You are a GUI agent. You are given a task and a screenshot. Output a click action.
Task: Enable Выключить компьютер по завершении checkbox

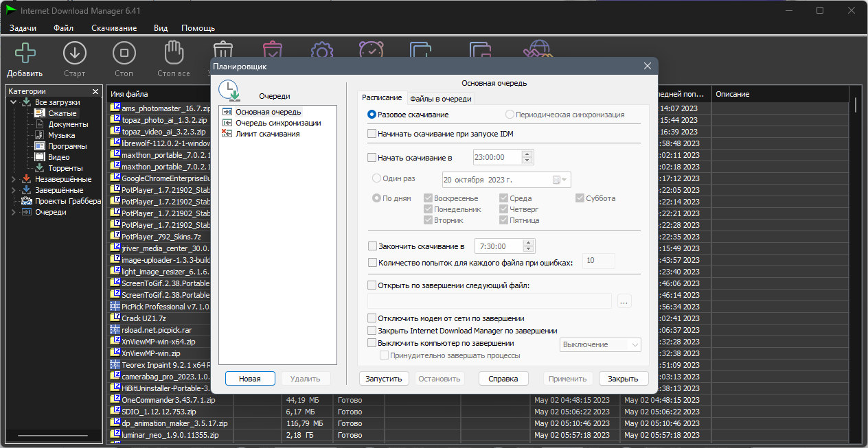pyautogui.click(x=372, y=343)
